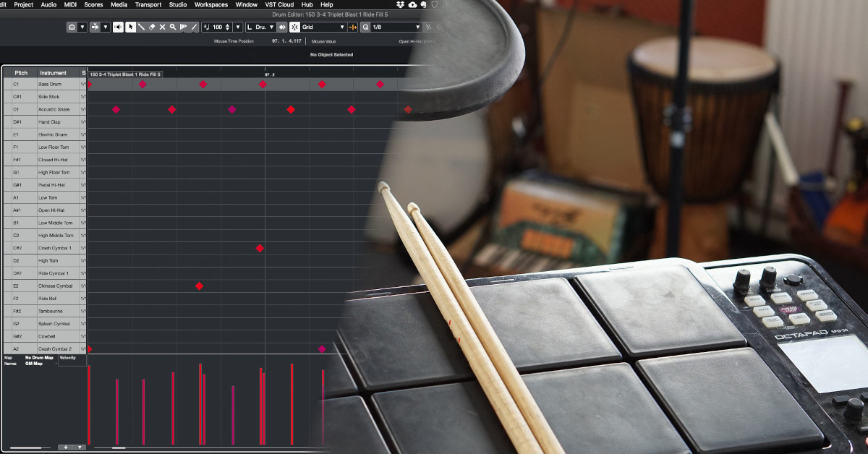Image resolution: width=868 pixels, height=454 pixels.
Task: Click the No Drum Map label
Action: (x=39, y=357)
